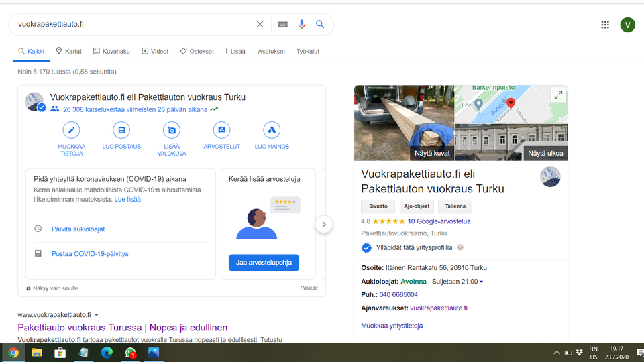
Task: Click the help question mark icon
Action: 460,247
